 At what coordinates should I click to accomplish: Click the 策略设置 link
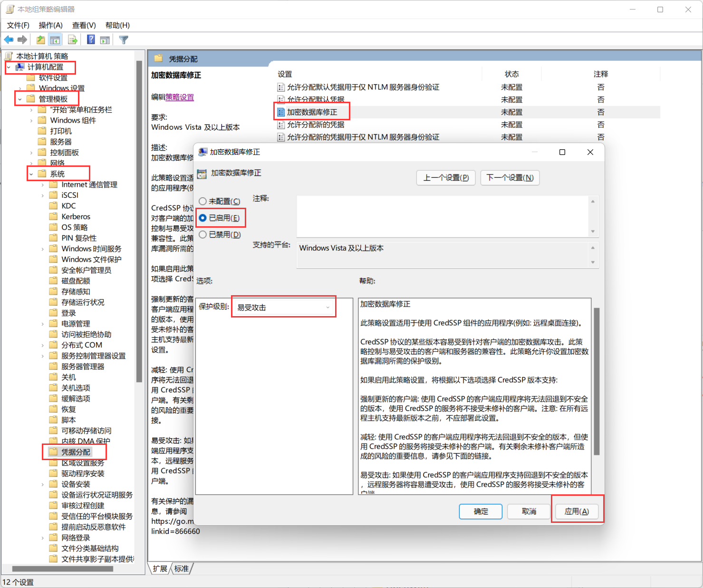[179, 97]
